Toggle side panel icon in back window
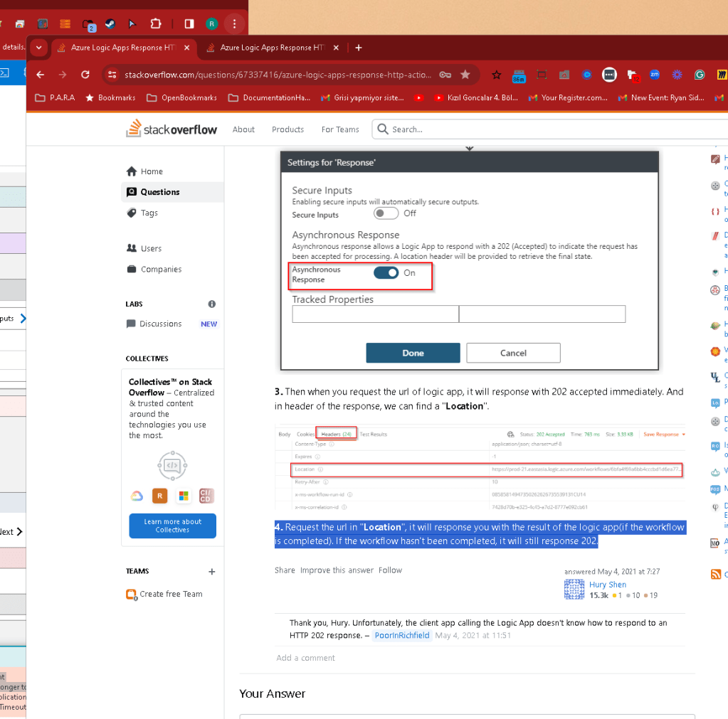This screenshot has width=728, height=719. click(x=189, y=23)
